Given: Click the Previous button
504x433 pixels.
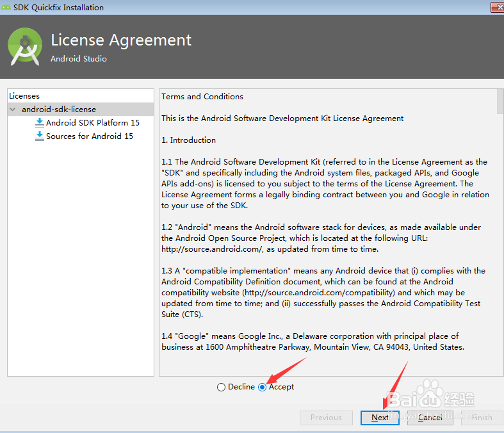Looking at the screenshot, I should [x=326, y=418].
